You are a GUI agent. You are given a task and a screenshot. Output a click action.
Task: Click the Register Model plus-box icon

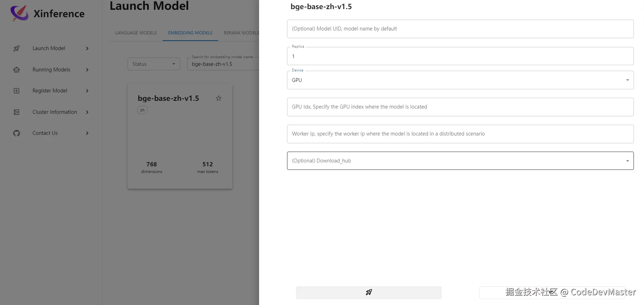click(16, 91)
